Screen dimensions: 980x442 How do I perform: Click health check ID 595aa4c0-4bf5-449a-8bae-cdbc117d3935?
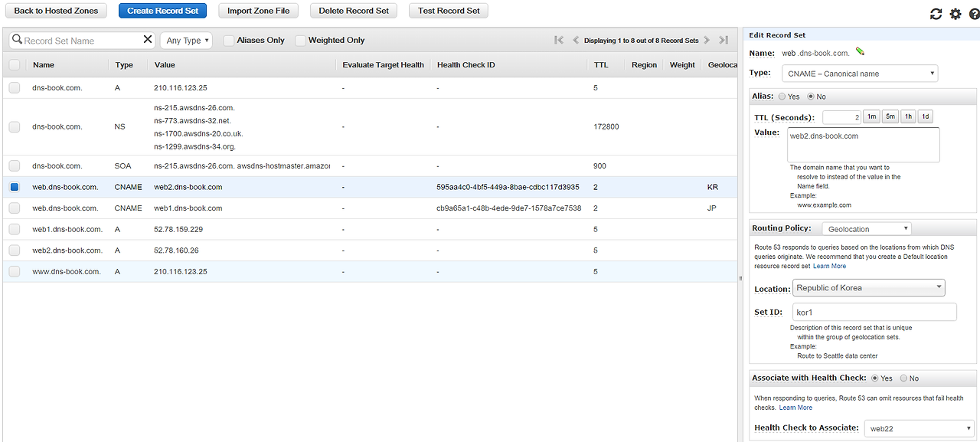pyautogui.click(x=508, y=187)
